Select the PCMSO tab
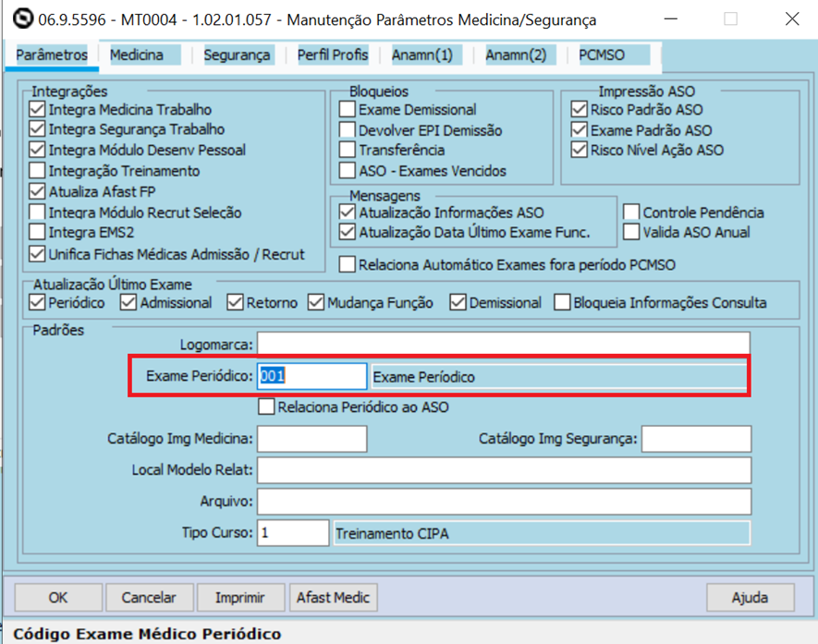This screenshot has width=818, height=644. point(604,55)
